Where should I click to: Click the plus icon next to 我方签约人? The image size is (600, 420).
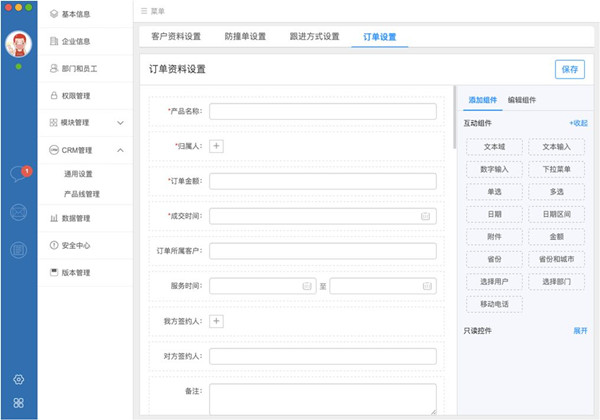pos(217,321)
